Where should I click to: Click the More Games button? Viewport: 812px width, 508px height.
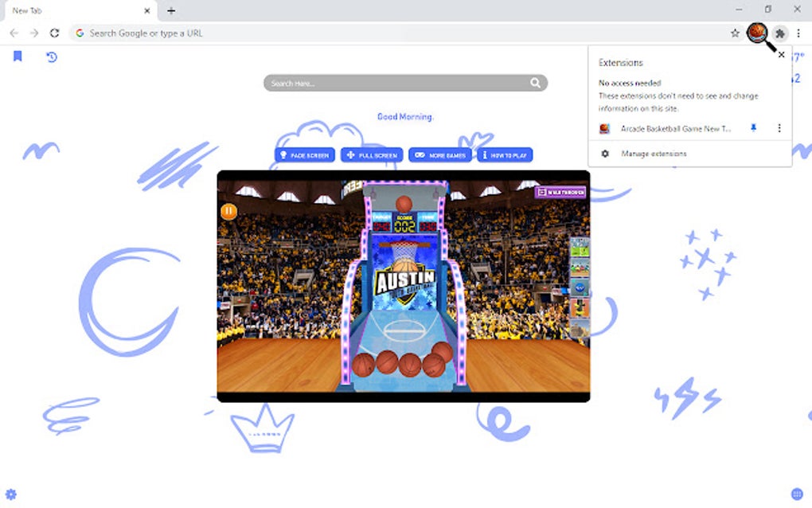(441, 154)
